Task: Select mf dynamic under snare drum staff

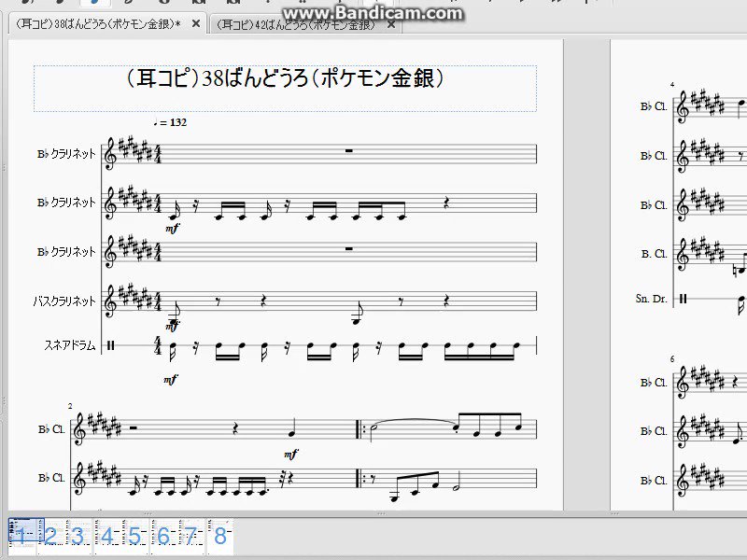Action: pyautogui.click(x=171, y=380)
